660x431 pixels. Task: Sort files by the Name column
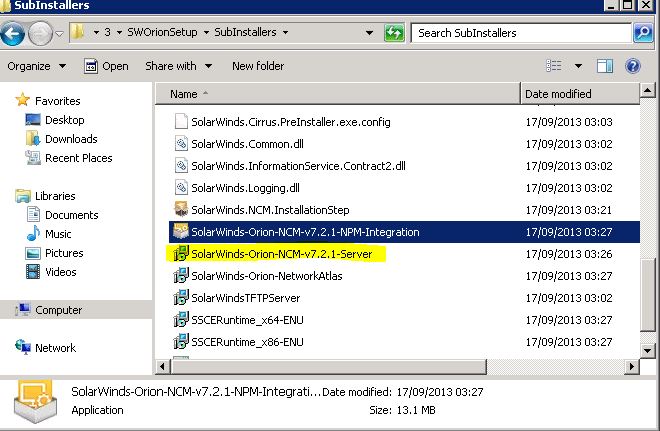pos(338,94)
